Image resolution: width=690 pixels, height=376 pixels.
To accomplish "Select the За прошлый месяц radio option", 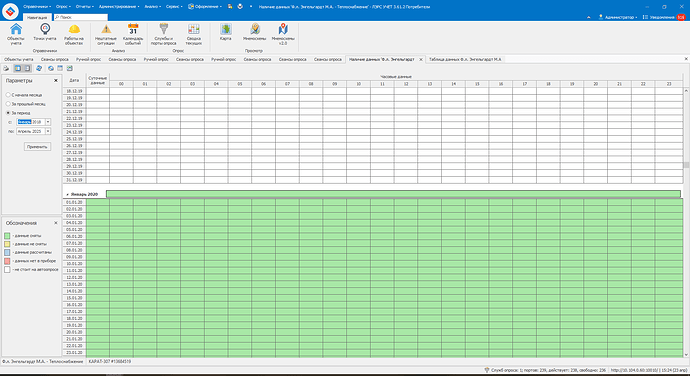I will (x=8, y=104).
